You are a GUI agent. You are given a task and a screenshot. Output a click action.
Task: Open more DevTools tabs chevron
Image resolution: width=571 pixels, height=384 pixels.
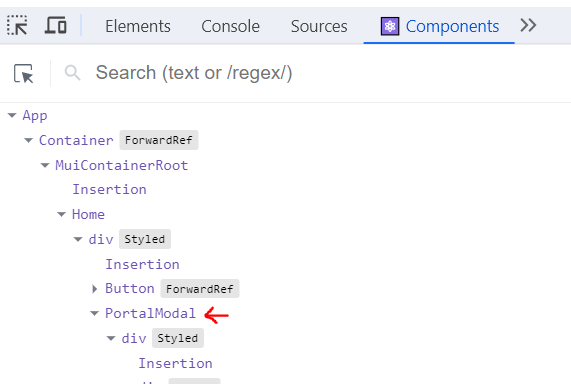[x=528, y=26]
